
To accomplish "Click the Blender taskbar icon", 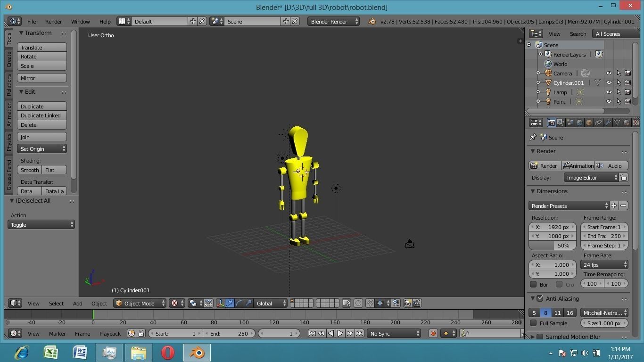I will click(x=197, y=353).
